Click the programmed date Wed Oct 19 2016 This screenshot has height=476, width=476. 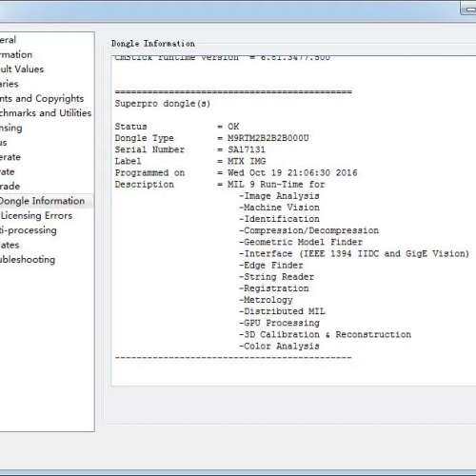(292, 173)
